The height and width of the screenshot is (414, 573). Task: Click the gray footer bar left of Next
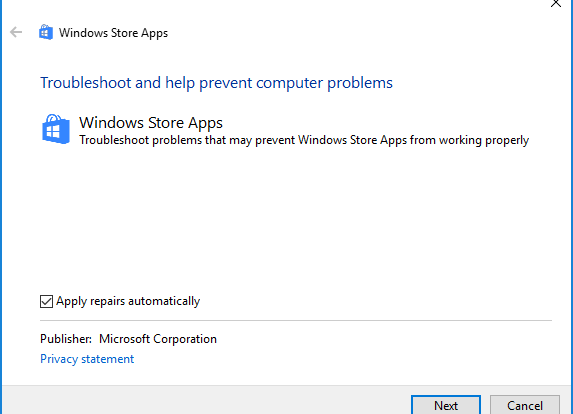206,400
